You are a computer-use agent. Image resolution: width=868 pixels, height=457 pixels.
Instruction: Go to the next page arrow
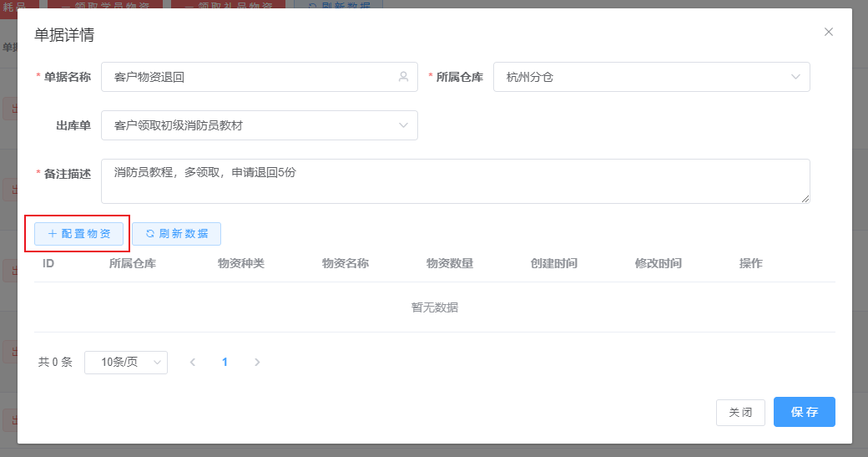coord(257,363)
